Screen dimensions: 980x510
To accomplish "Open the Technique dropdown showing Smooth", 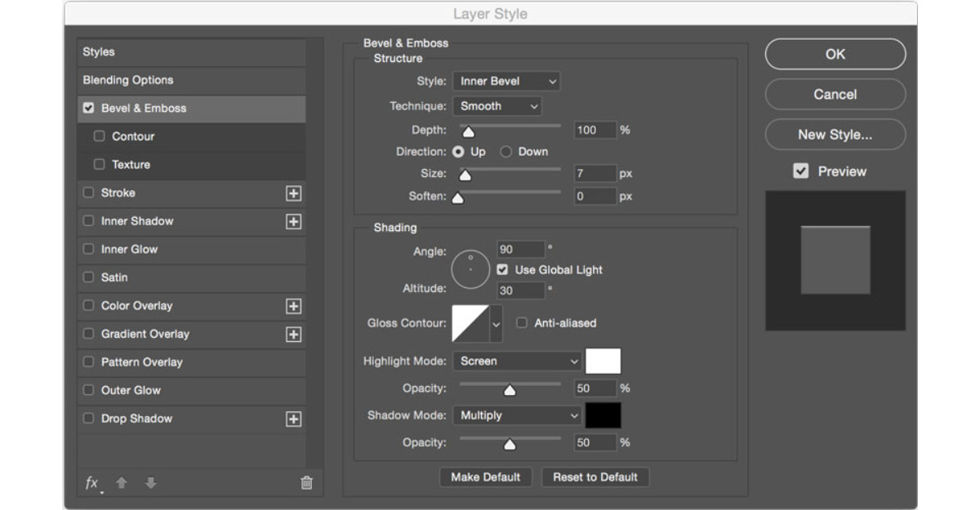I will click(x=497, y=106).
